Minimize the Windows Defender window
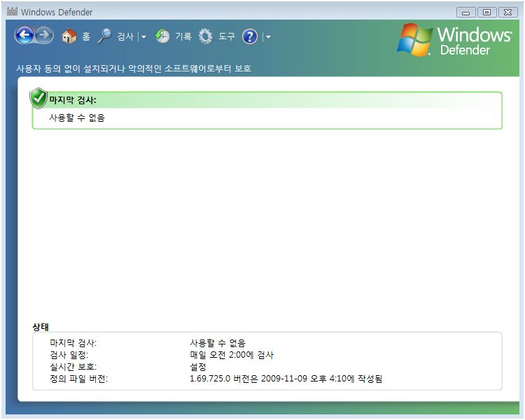525x420 pixels. 465,13
